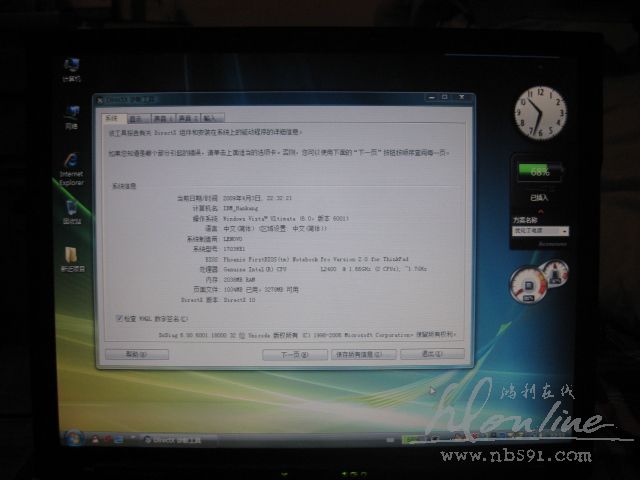
Task: Toggle the 检查 WHQL 数字签名 checkbox
Action: click(120, 318)
